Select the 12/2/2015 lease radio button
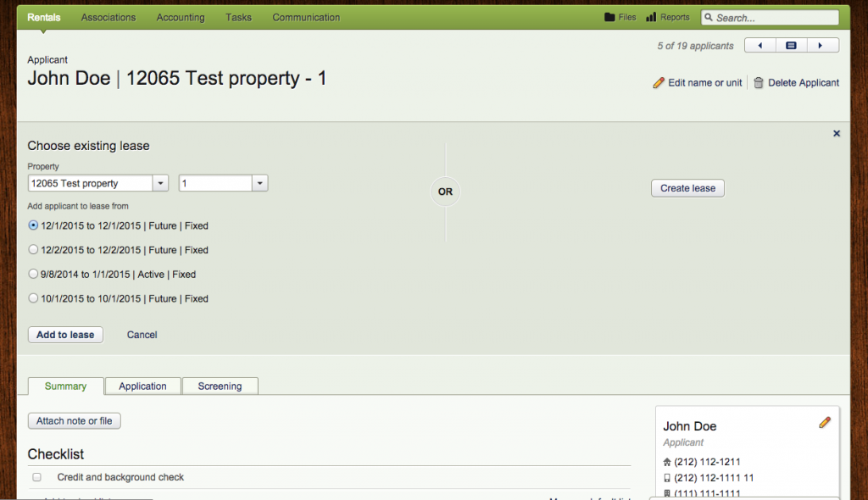The image size is (868, 500). pos(32,250)
